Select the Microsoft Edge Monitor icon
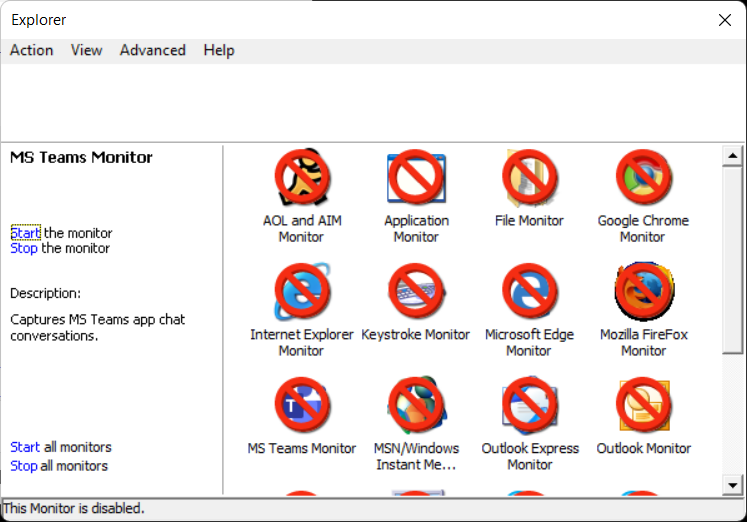The width and height of the screenshot is (747, 522). [x=529, y=291]
